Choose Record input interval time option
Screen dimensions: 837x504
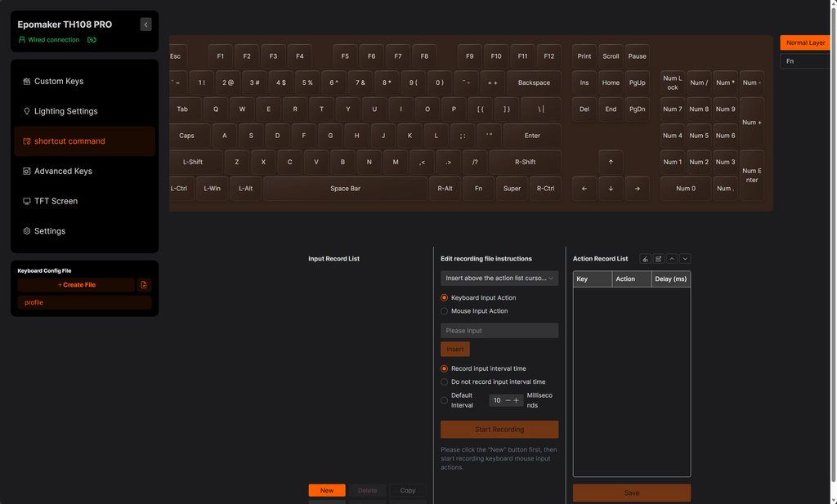444,368
